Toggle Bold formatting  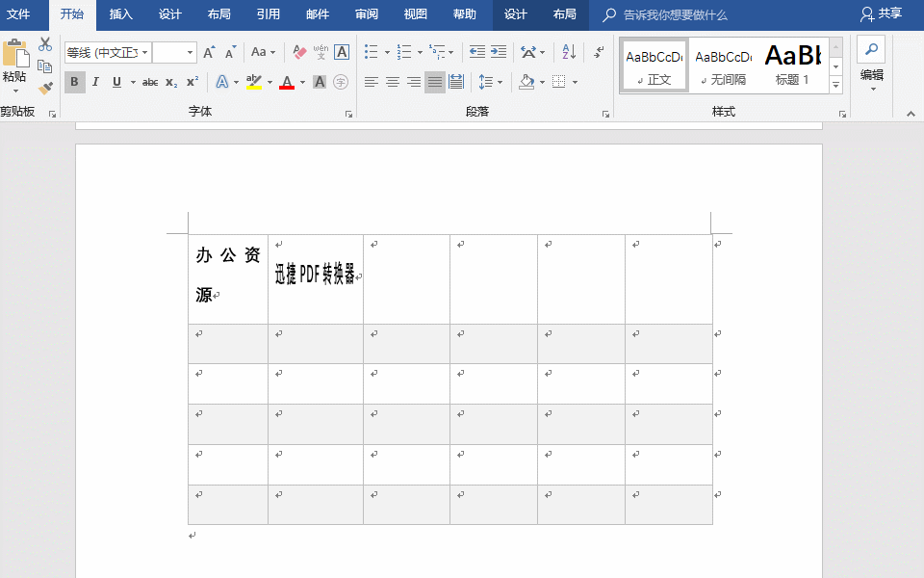click(x=74, y=82)
